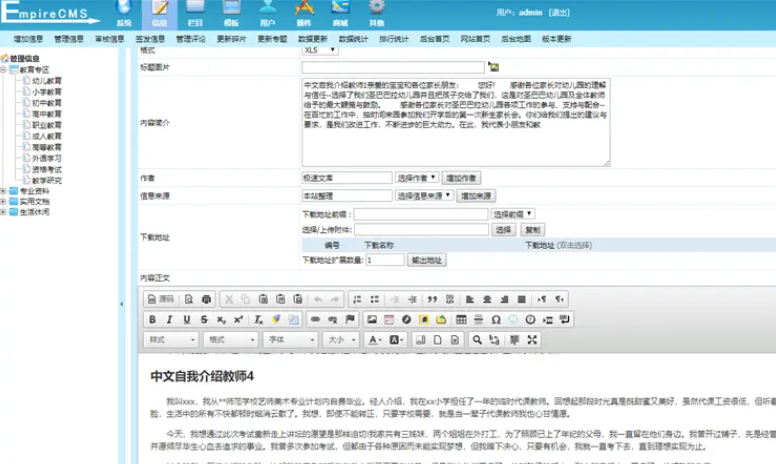Click the Print icon in editor
Screen dimensions: 776x464
205,299
